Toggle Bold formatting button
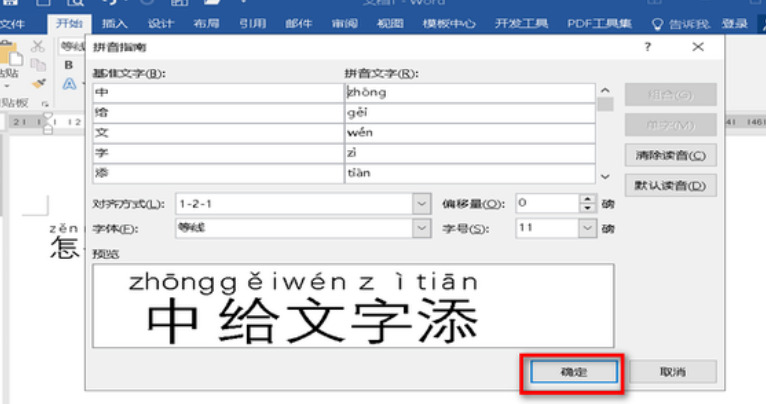Viewport: 766px width, 404px height. pyautogui.click(x=69, y=65)
